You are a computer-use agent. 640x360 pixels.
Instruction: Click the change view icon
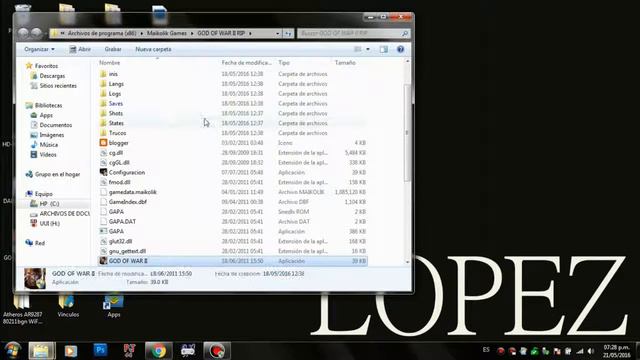358,49
